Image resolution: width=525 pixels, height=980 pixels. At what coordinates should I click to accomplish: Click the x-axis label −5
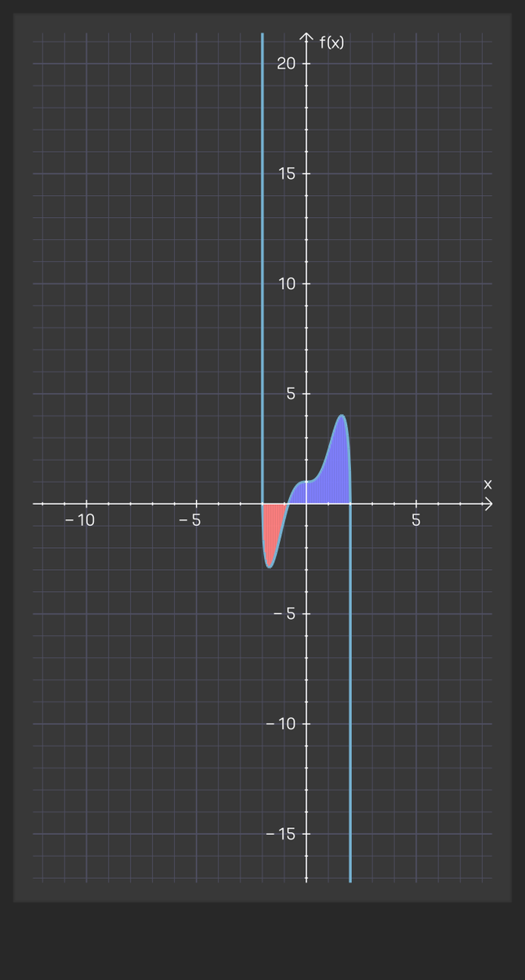click(190, 520)
